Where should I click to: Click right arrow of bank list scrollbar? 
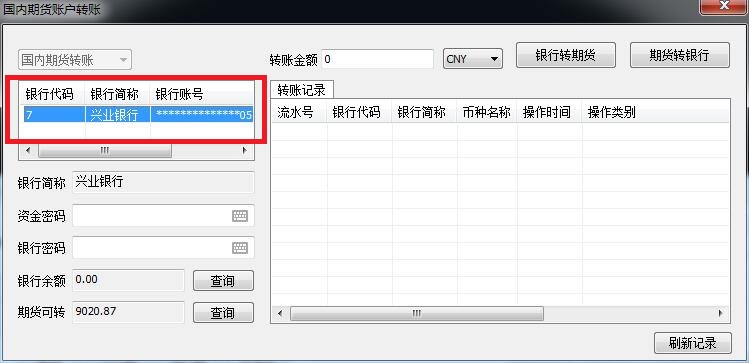245,150
